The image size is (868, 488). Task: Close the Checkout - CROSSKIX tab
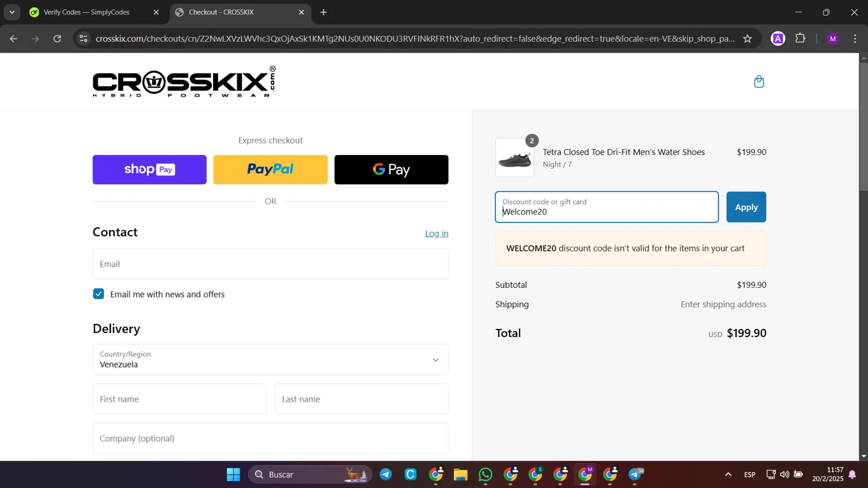[x=301, y=12]
